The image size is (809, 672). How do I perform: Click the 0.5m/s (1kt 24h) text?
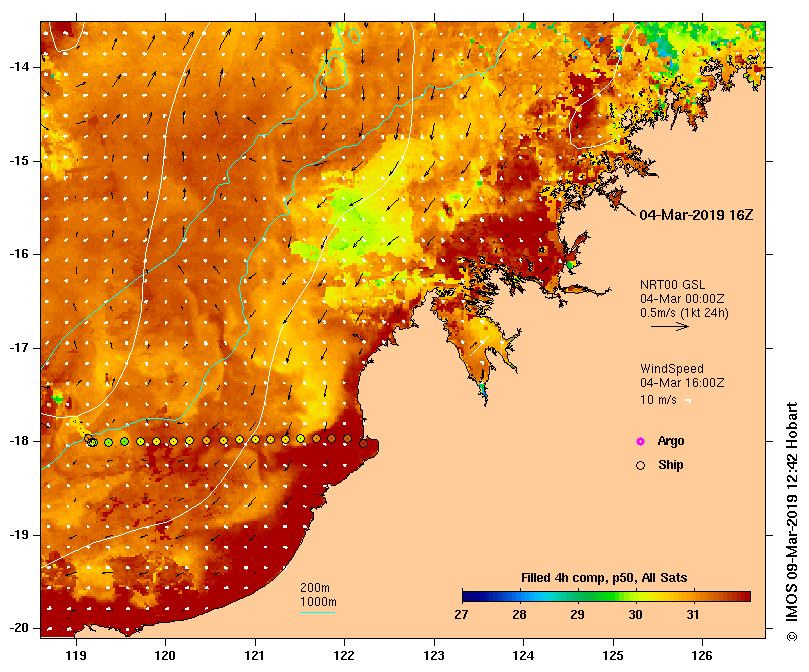click(684, 313)
